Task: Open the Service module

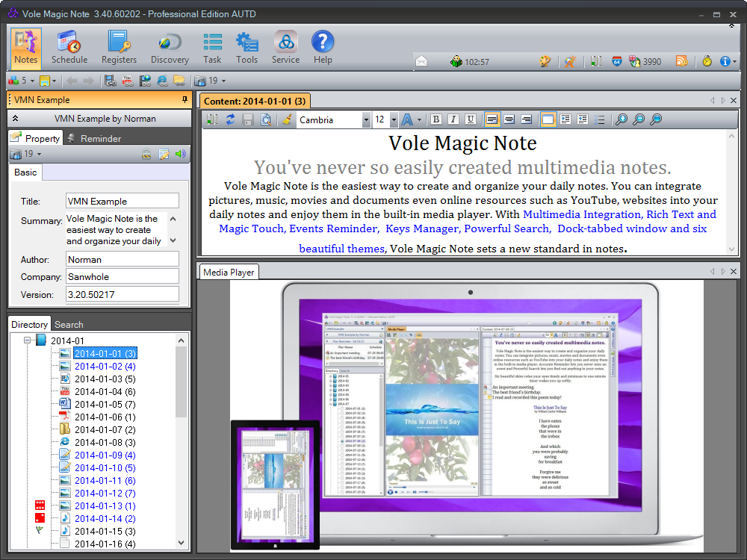Action: [285, 46]
